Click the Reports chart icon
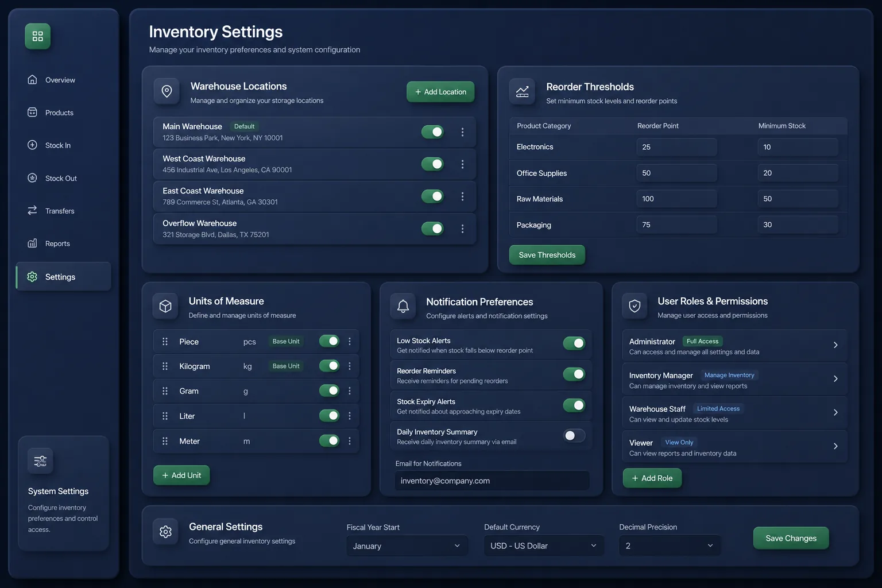Viewport: 882px width, 588px height. [x=33, y=243]
